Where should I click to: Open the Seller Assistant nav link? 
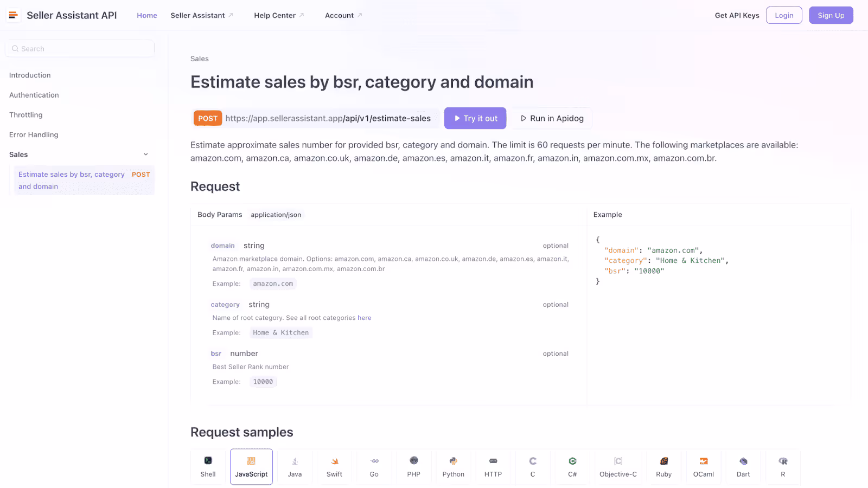[x=197, y=15]
